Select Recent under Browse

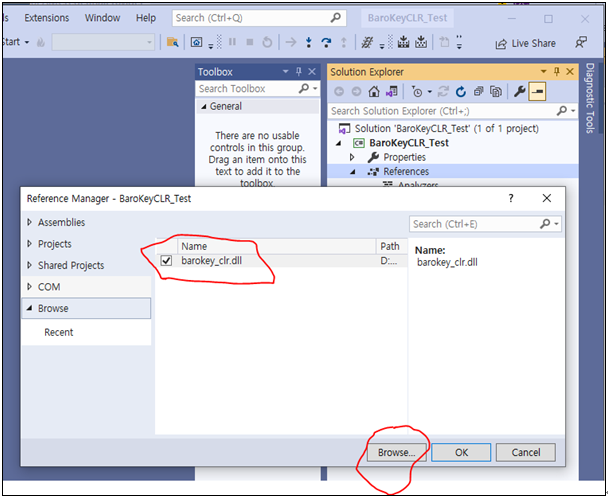tap(59, 332)
